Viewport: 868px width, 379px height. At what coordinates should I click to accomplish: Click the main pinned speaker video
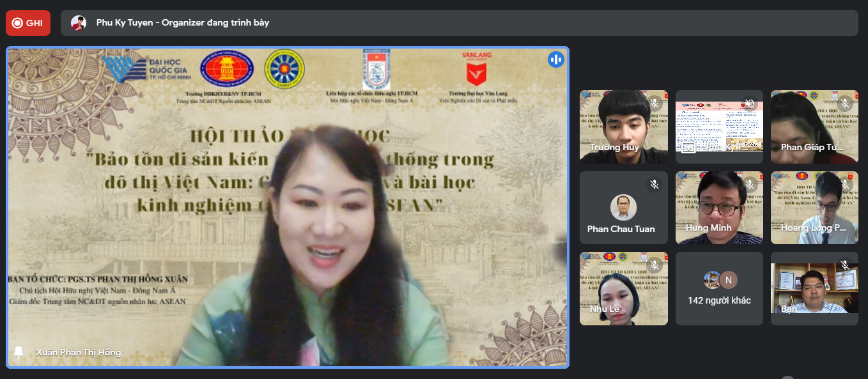click(x=288, y=208)
